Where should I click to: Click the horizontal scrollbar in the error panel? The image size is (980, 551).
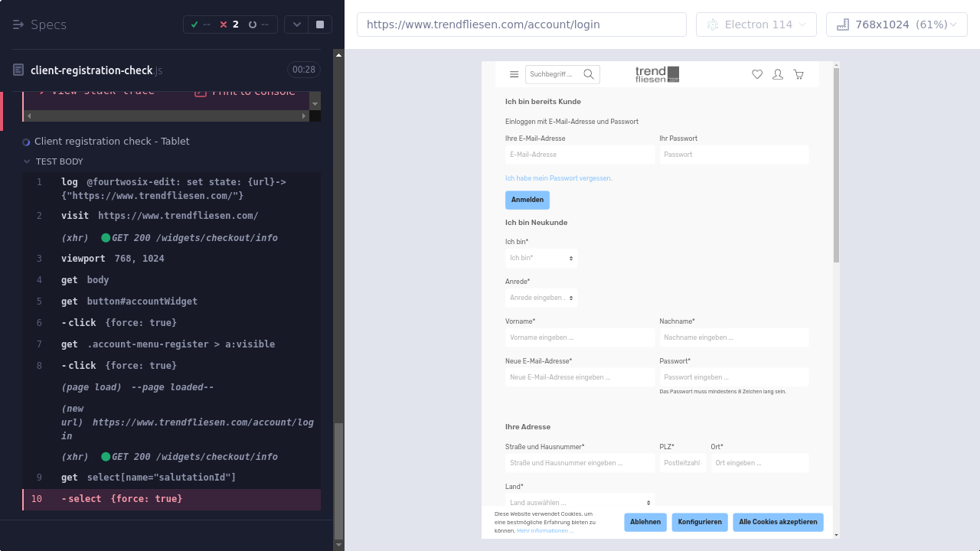[166, 116]
